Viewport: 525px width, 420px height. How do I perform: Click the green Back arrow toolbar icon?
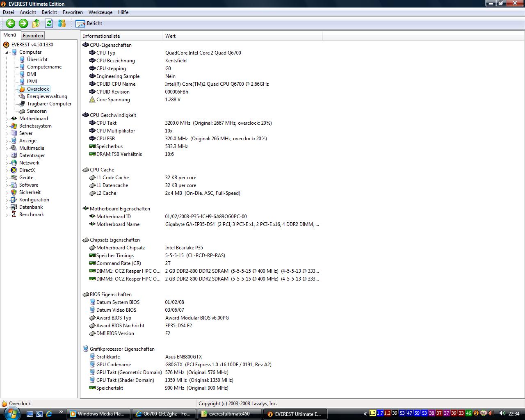[x=11, y=23]
